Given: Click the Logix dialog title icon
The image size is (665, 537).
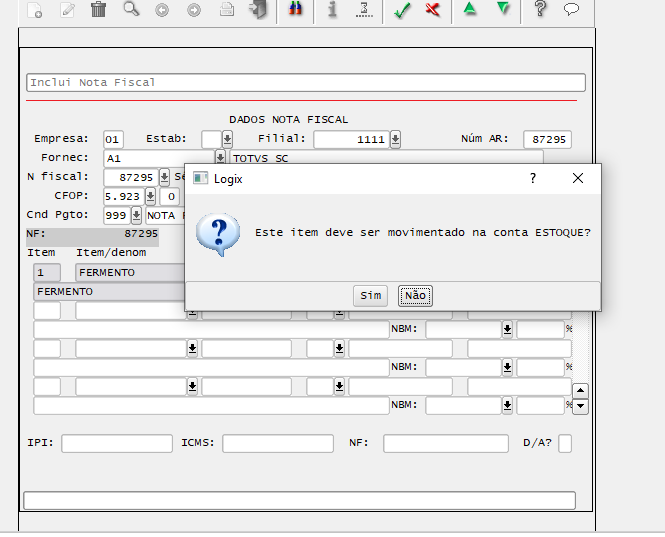Looking at the screenshot, I should (201, 178).
